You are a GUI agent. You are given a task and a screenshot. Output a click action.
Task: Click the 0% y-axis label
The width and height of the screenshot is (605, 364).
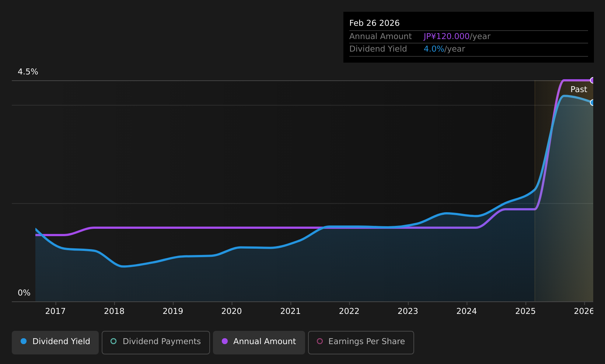(x=24, y=293)
